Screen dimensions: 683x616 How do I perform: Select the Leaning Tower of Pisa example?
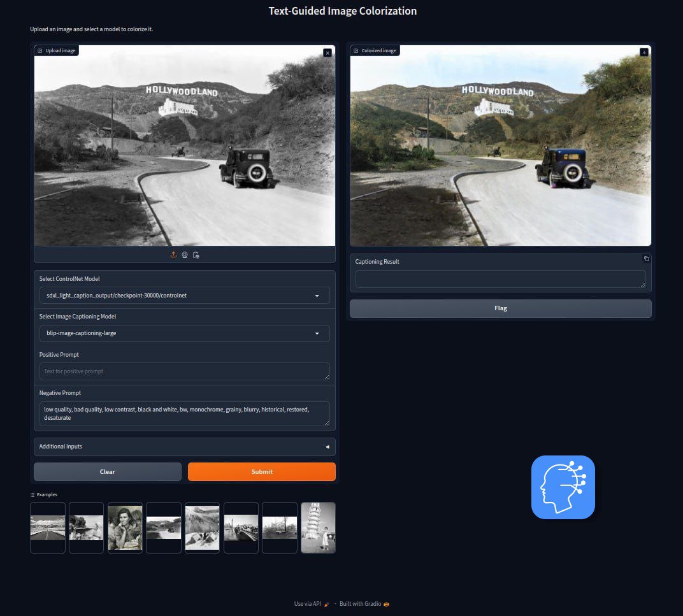pos(318,527)
